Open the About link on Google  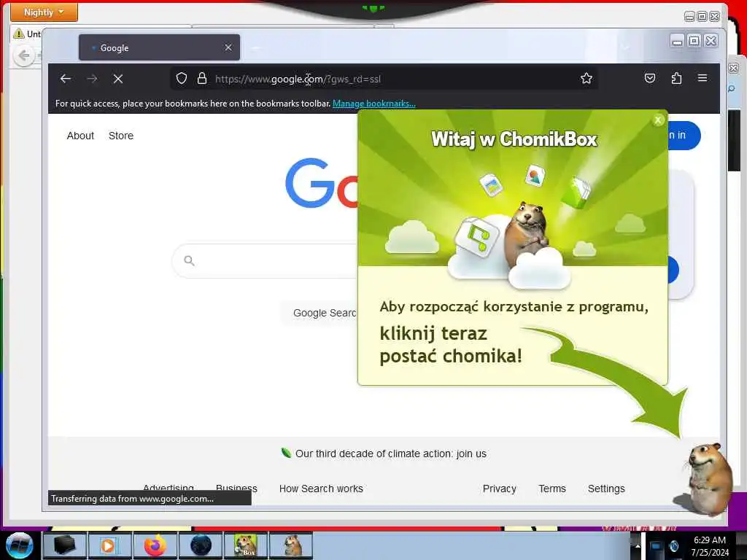click(x=80, y=136)
